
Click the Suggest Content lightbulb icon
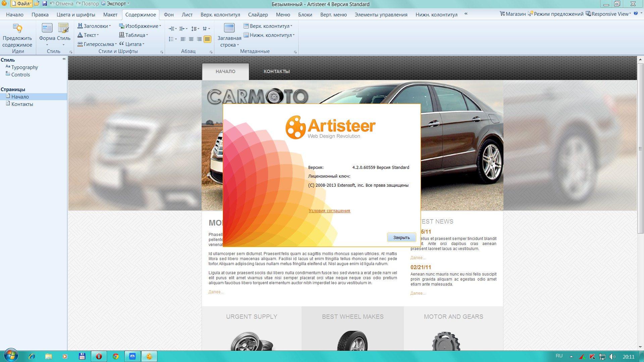click(17, 28)
